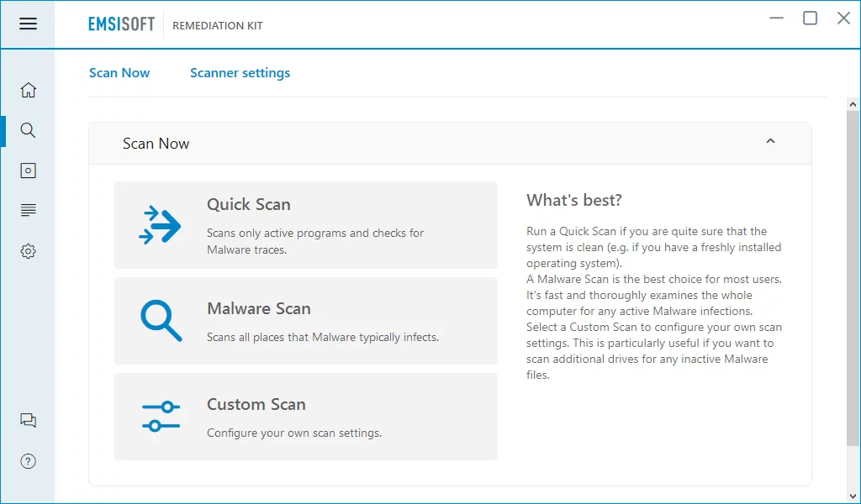Select the magnifier Scan sidebar icon
The height and width of the screenshot is (504, 861).
click(x=28, y=130)
